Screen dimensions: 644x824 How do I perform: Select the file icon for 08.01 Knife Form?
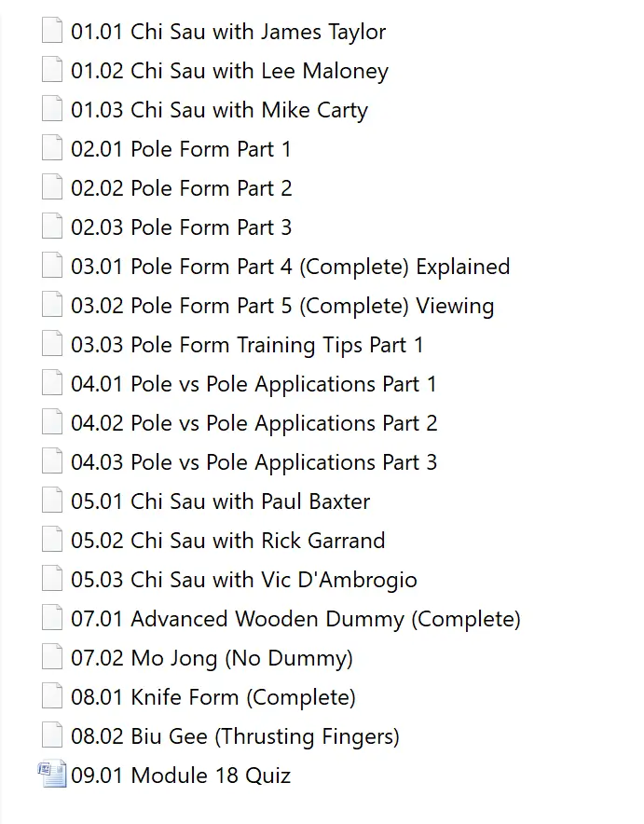[x=52, y=697]
